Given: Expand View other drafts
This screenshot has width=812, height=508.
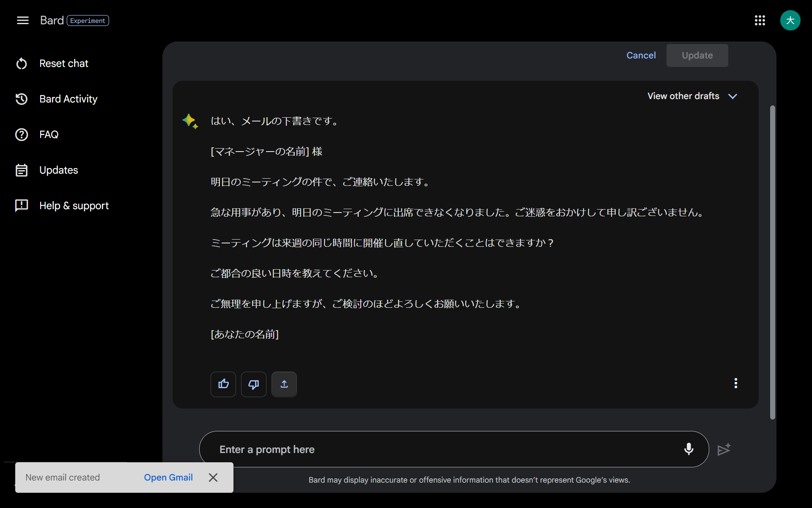Looking at the screenshot, I should tap(692, 96).
